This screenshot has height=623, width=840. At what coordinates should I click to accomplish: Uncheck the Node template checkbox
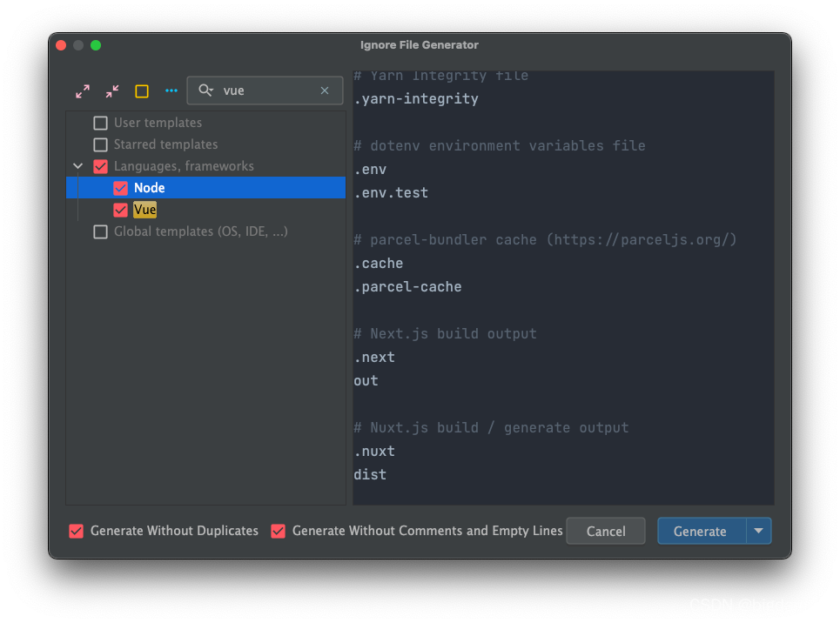[x=120, y=188]
